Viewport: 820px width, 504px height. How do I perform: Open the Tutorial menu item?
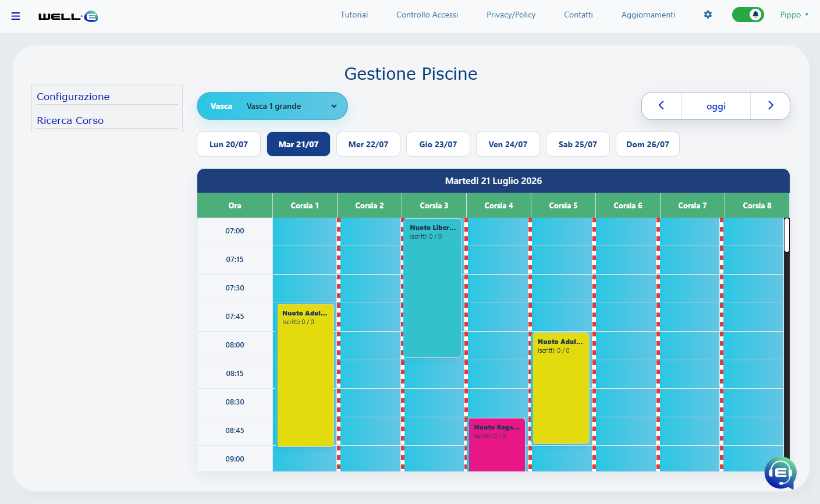(x=354, y=15)
